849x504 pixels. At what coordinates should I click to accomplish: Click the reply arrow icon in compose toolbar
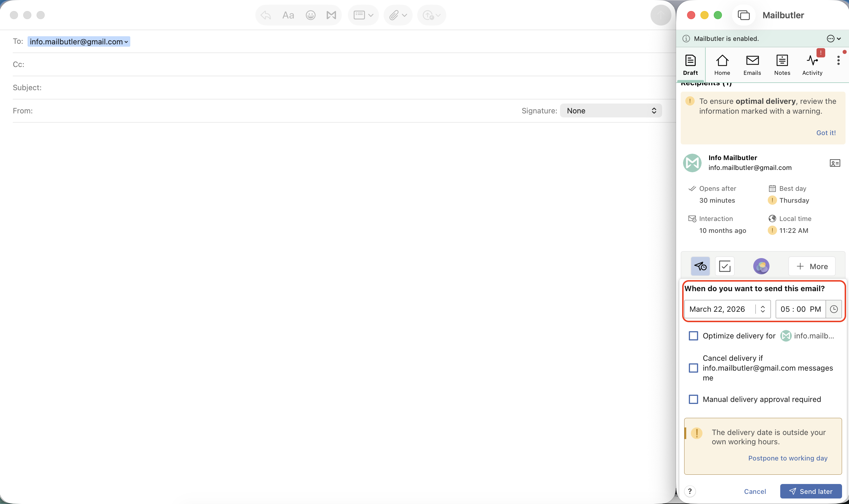pos(266,15)
